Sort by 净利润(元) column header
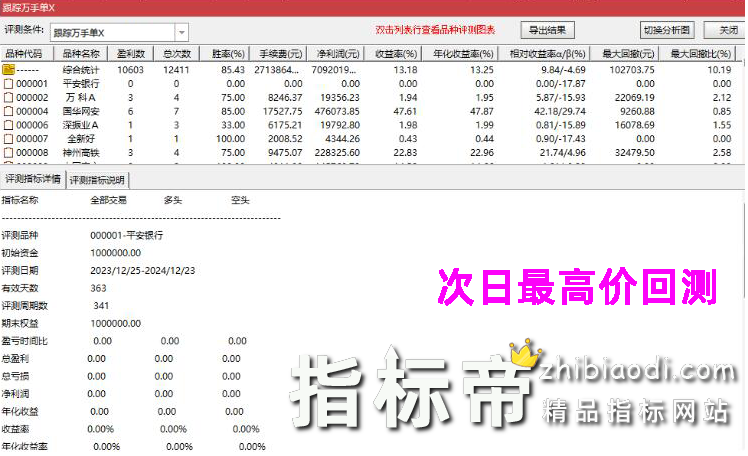The width and height of the screenshot is (748, 456). coord(337,53)
